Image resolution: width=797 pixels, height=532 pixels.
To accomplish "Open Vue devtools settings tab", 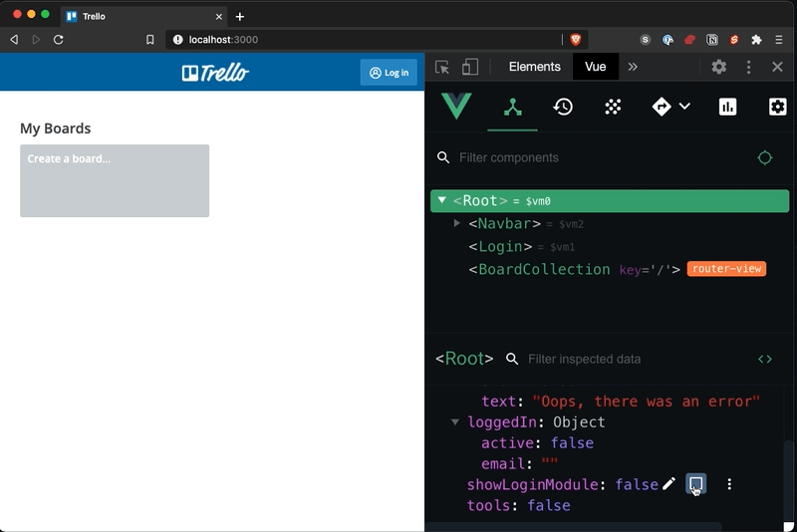I will click(x=777, y=107).
